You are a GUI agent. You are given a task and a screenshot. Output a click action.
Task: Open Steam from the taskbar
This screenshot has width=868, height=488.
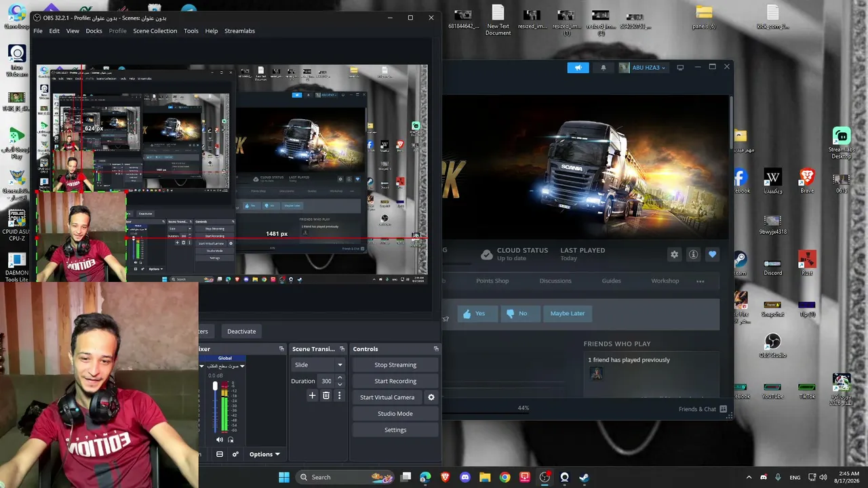point(584,477)
